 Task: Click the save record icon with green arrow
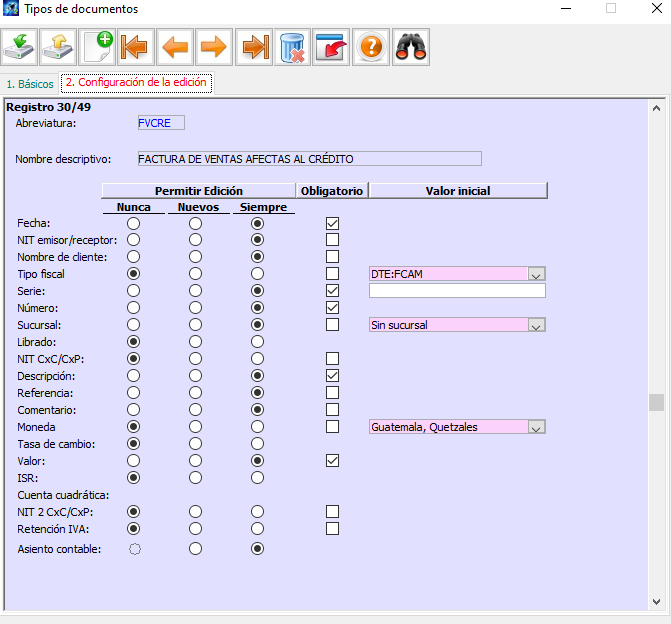(20, 47)
